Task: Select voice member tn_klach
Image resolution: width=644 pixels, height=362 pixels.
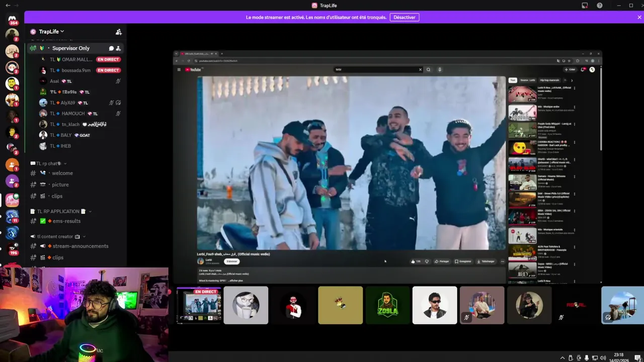Action: coord(64,124)
